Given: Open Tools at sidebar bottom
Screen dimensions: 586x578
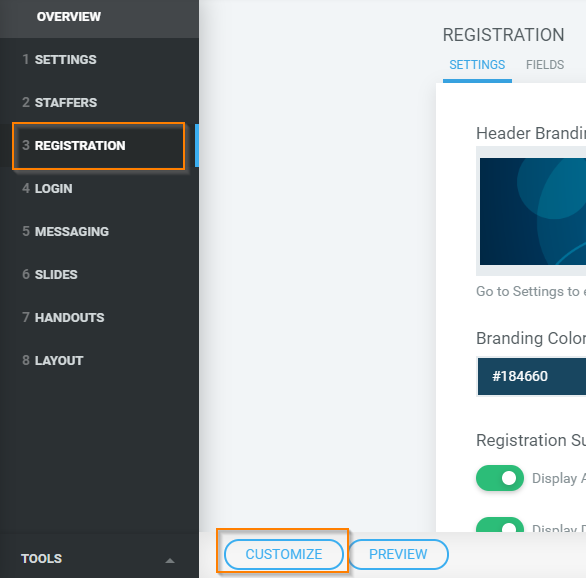Looking at the screenshot, I should 41,559.
